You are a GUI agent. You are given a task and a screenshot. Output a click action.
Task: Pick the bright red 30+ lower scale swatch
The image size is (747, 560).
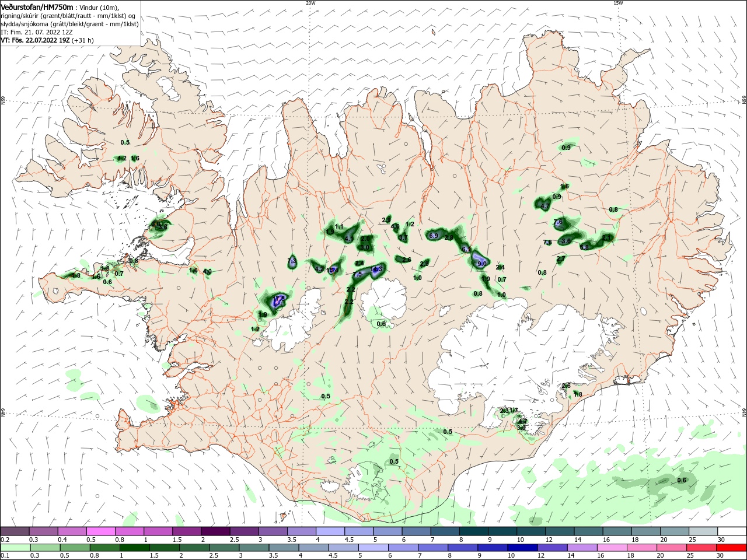pyautogui.click(x=731, y=548)
